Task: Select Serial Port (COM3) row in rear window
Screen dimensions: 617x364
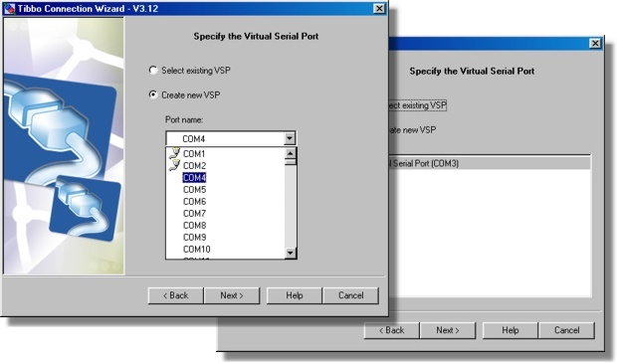Action: point(489,163)
